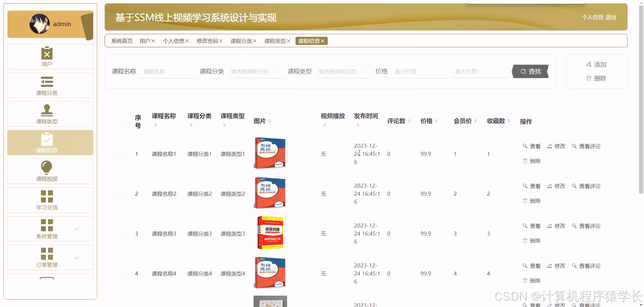Click 删除 for 课程名称2 row
The width and height of the screenshot is (644, 307).
[x=532, y=201]
